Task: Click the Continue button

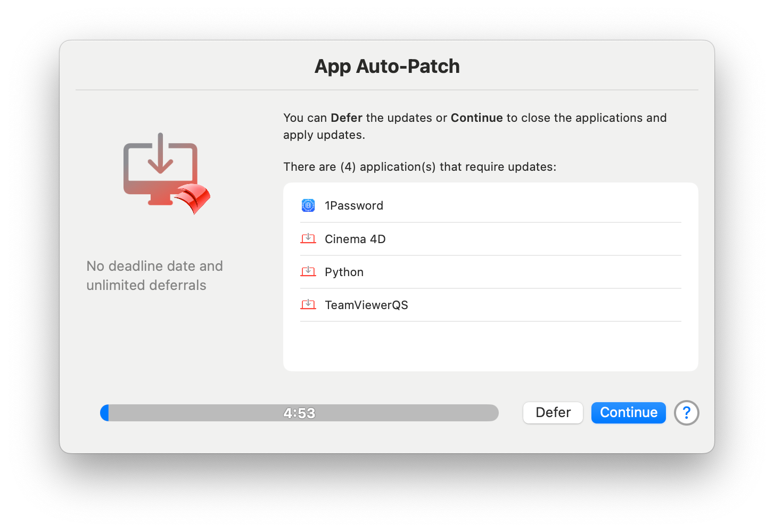Action: [x=628, y=413]
